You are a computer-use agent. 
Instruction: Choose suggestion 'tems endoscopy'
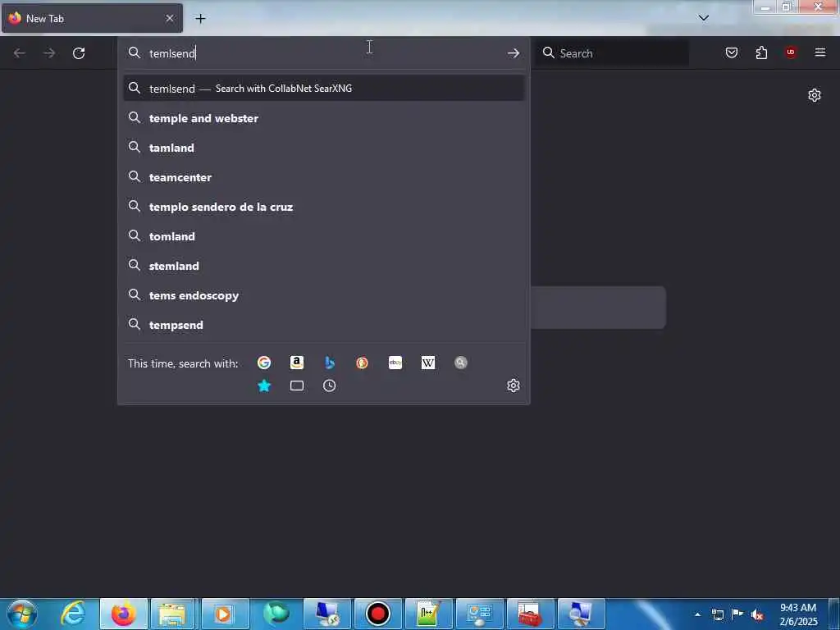click(323, 295)
